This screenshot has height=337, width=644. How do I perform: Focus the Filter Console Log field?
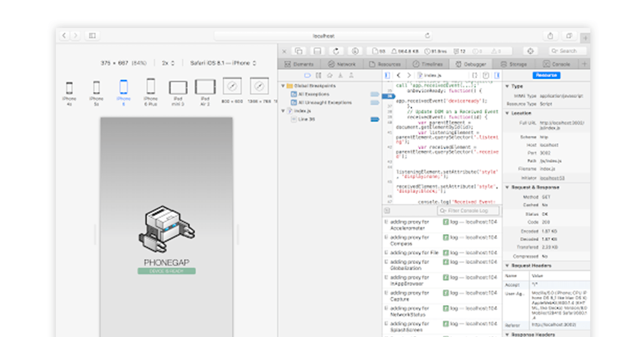(468, 211)
